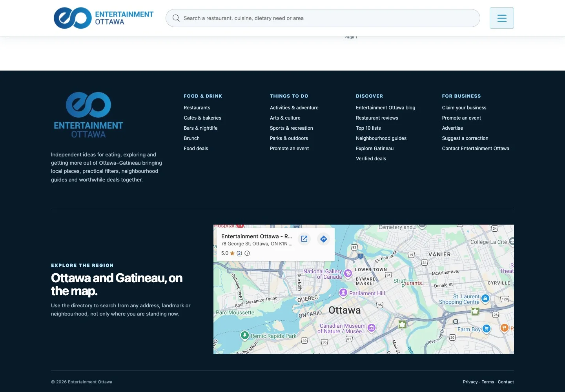Open the Privacy link
565x392 pixels.
click(470, 382)
